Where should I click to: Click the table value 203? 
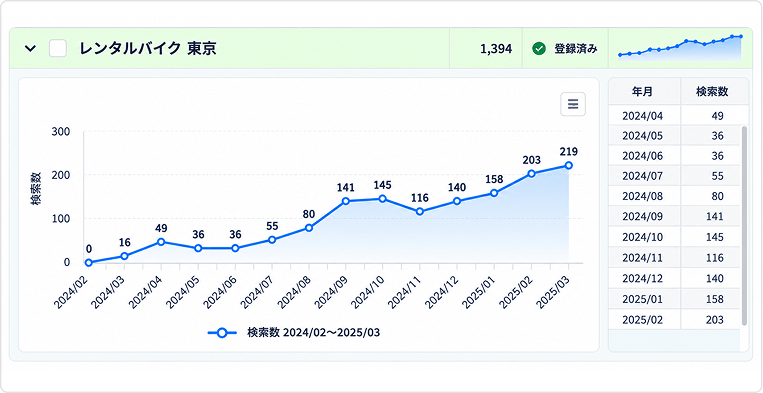715,320
